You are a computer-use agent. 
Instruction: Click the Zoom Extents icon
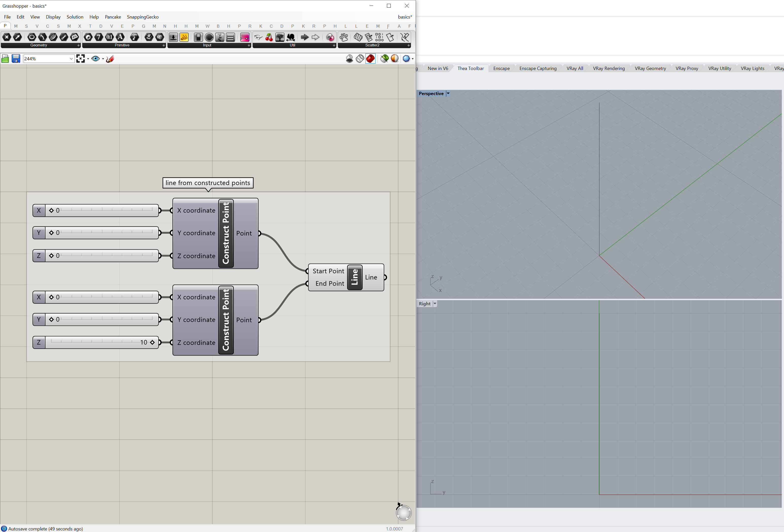tap(80, 59)
